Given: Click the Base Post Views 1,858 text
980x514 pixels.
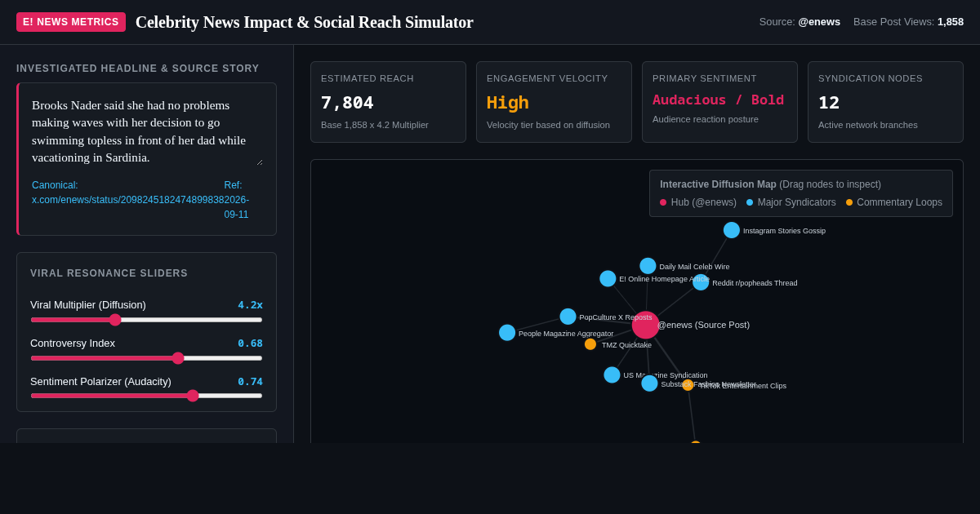Looking at the screenshot, I should pyautogui.click(x=908, y=22).
